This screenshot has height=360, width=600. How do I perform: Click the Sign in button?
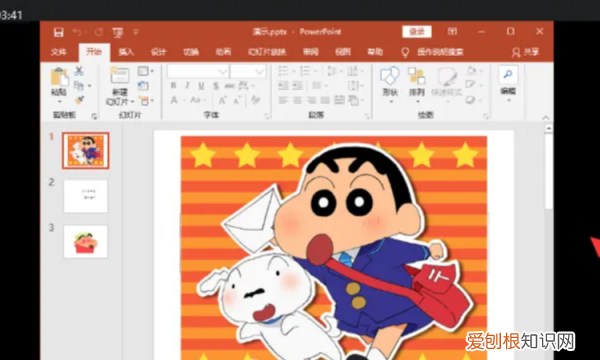pyautogui.click(x=417, y=32)
